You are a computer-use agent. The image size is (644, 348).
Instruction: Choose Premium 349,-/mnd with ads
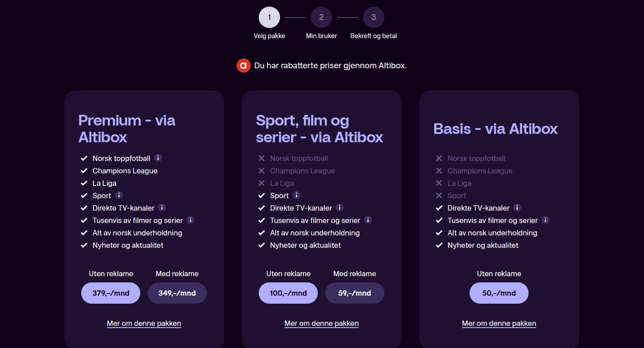click(x=177, y=293)
